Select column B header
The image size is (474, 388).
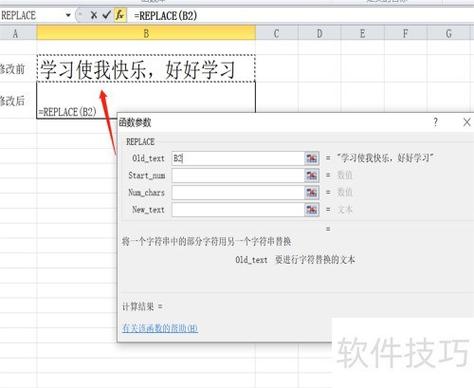(146, 34)
